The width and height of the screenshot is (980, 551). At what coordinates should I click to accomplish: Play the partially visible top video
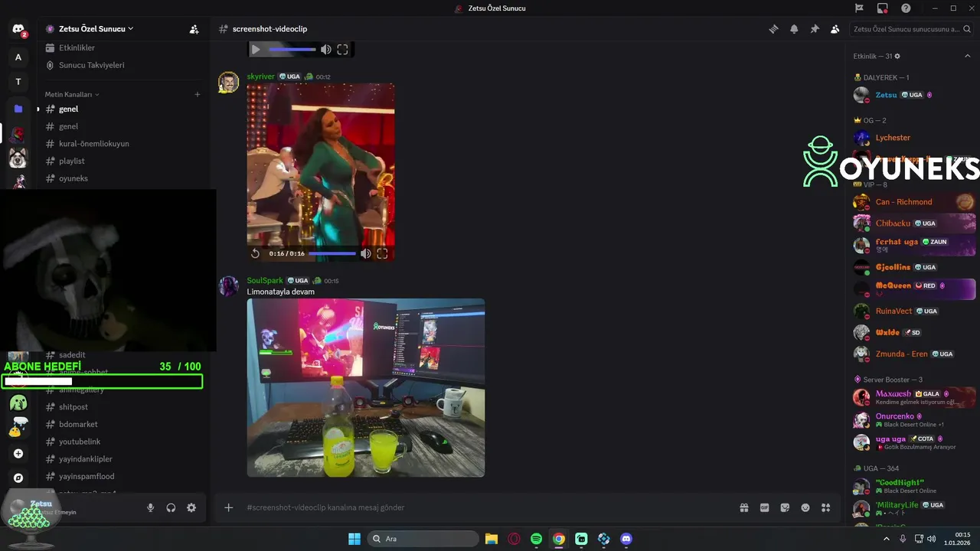pos(256,49)
